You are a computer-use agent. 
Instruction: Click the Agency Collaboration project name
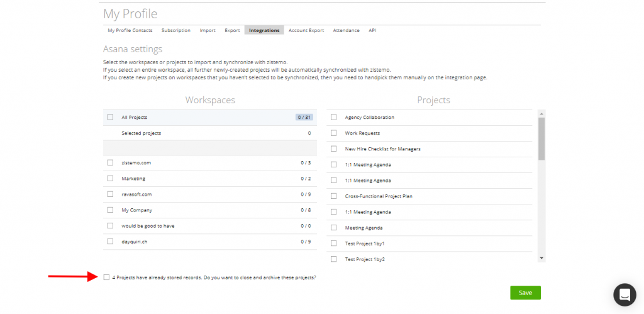click(x=370, y=117)
